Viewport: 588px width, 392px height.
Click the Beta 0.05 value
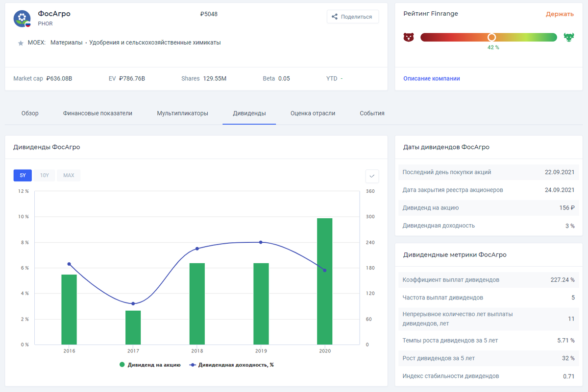tap(284, 78)
